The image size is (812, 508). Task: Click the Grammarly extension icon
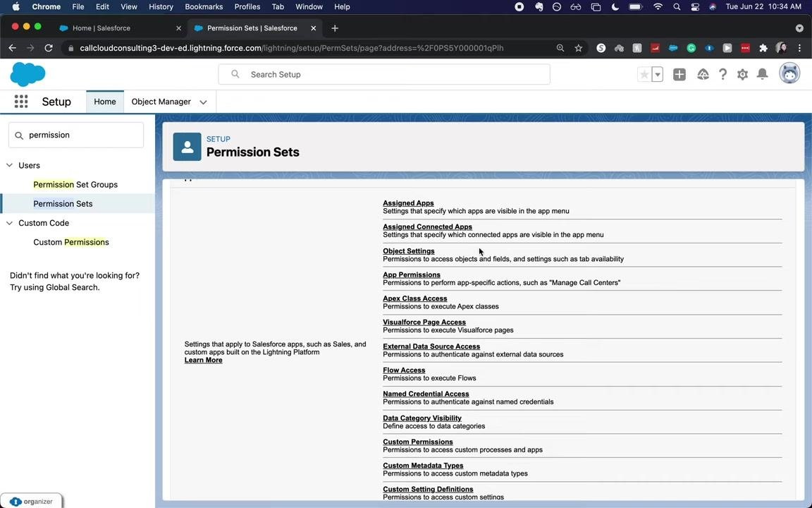691,48
